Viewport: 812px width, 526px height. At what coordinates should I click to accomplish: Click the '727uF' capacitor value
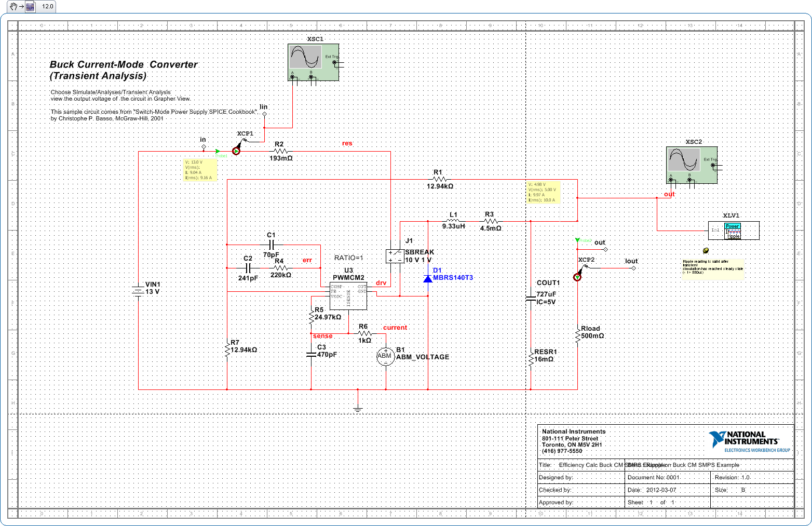[546, 294]
